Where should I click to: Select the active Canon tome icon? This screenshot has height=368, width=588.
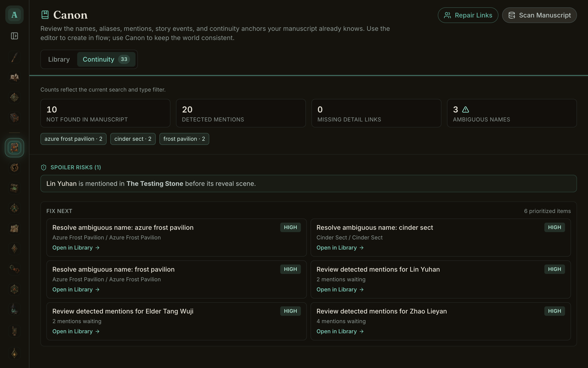(x=14, y=147)
